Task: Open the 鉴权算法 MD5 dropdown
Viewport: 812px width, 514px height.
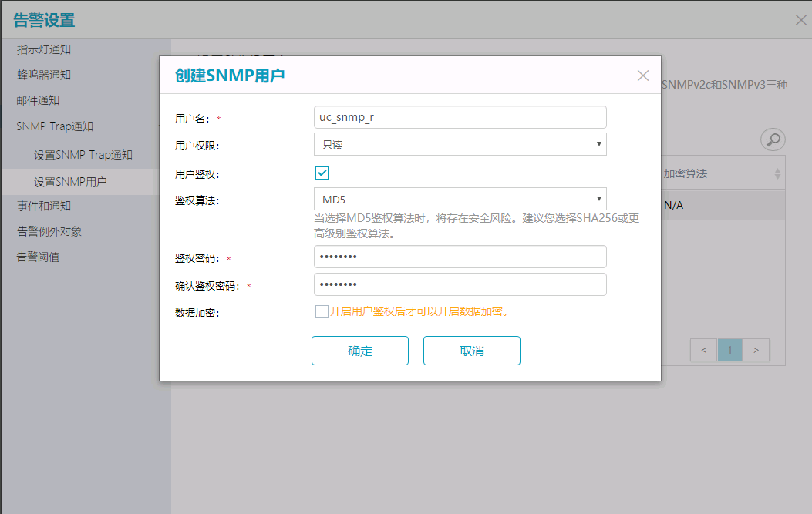Action: point(460,200)
